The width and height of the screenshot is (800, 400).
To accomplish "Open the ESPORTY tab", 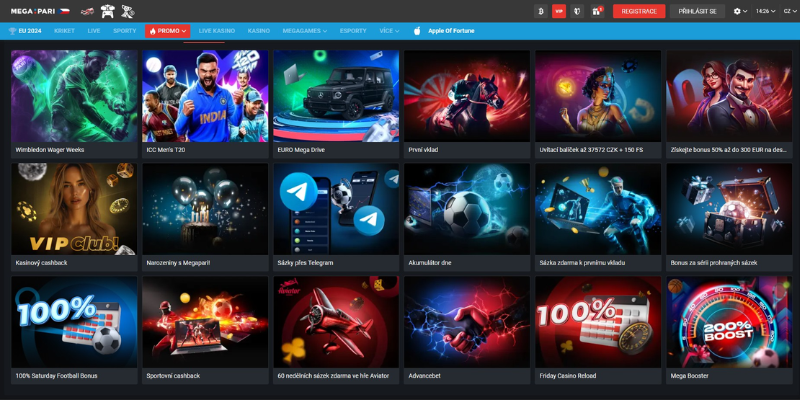I will [353, 31].
